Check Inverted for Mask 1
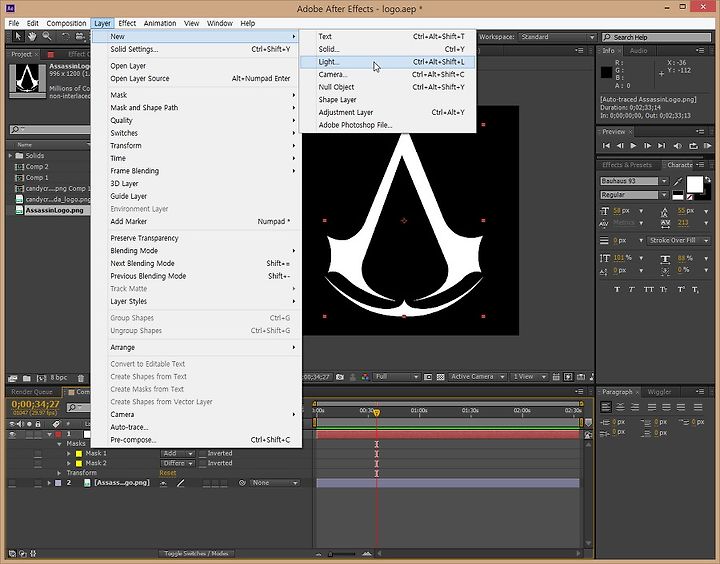 [x=202, y=453]
